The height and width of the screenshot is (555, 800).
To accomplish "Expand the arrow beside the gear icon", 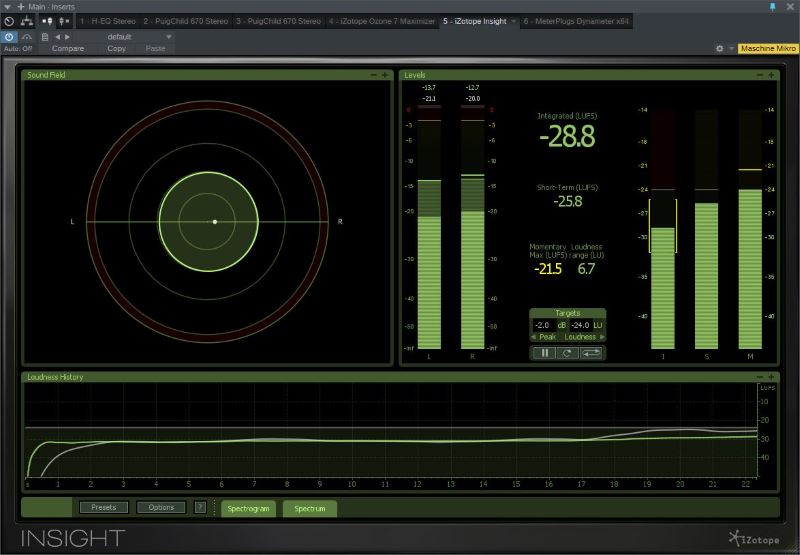I will point(731,48).
